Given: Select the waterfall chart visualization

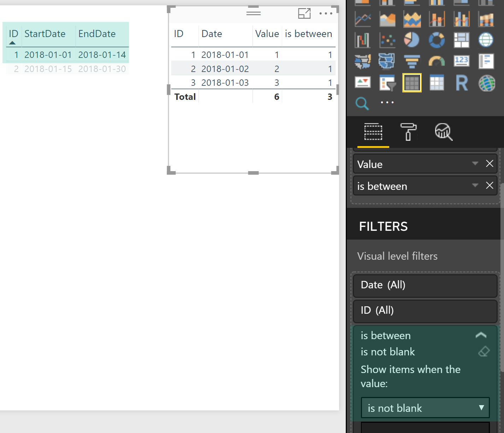Looking at the screenshot, I should coord(363,40).
